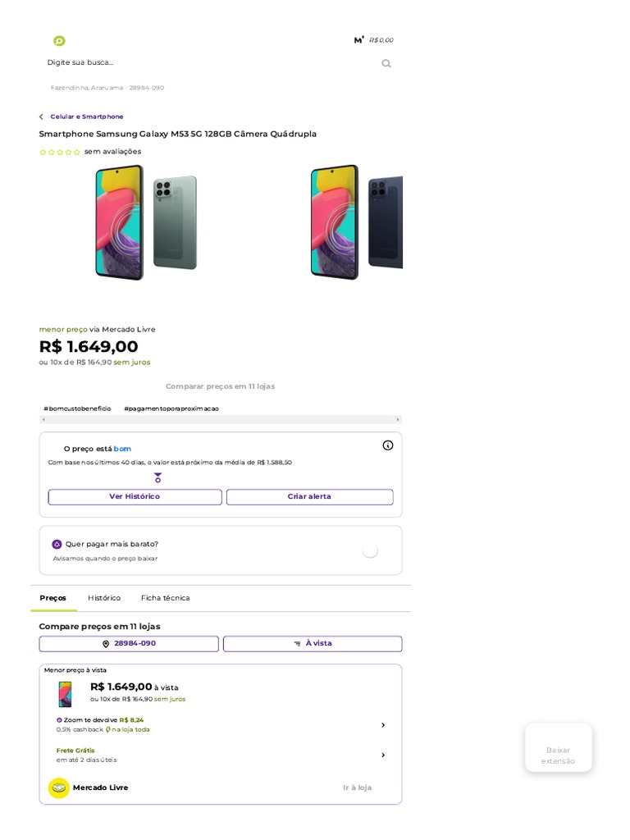Click the star rating icons
Screen dimensions: 630x840
pos(60,152)
